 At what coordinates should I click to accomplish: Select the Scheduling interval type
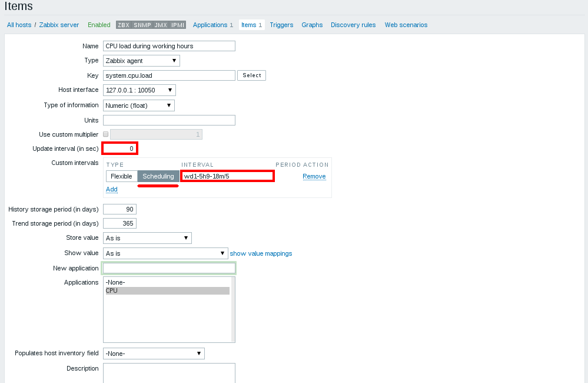coord(158,176)
